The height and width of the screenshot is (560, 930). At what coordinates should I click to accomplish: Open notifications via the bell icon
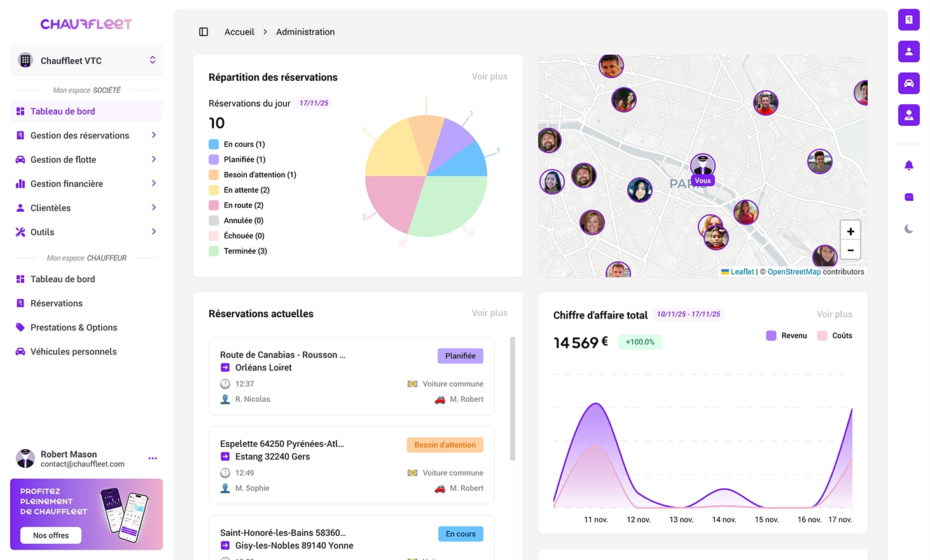(x=909, y=165)
